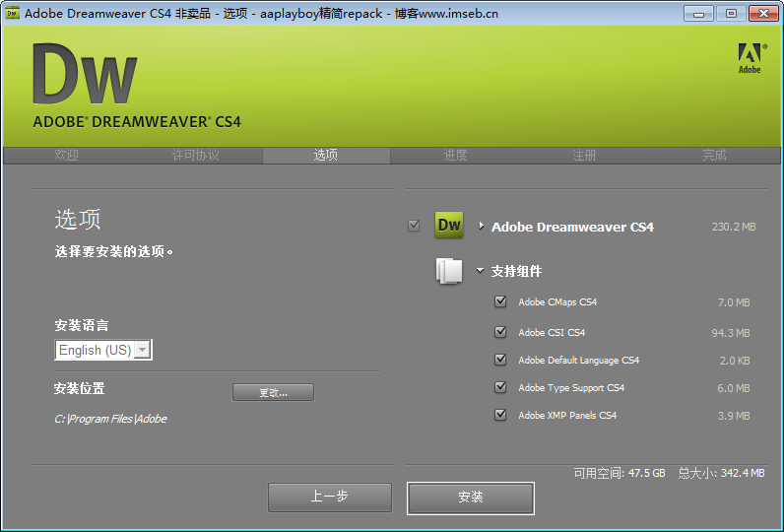Click the 6.0 MB size value

coord(734,388)
